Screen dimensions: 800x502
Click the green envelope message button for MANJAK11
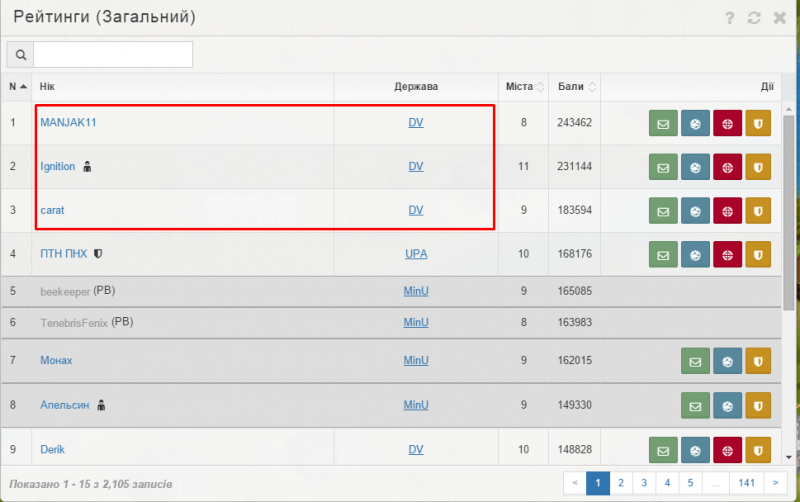click(x=662, y=124)
